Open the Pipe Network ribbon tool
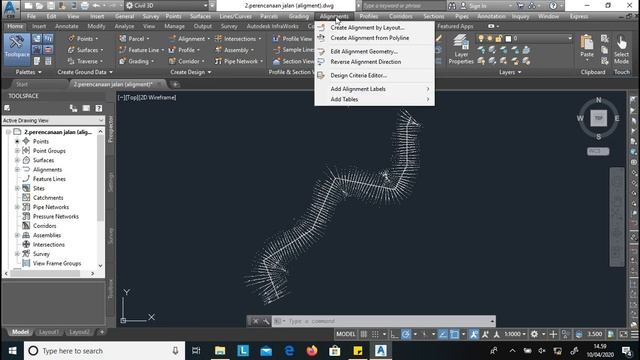Screen dimensions: 640x360 click(x=239, y=61)
